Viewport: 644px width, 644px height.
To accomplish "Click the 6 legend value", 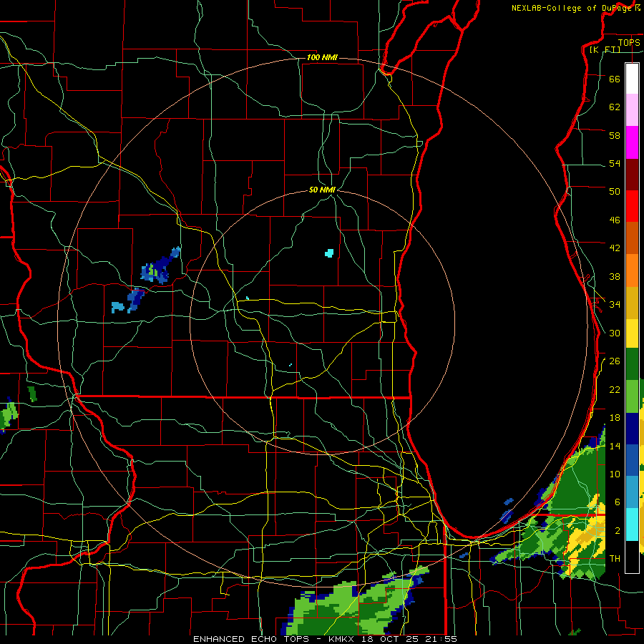I will 618,502.
